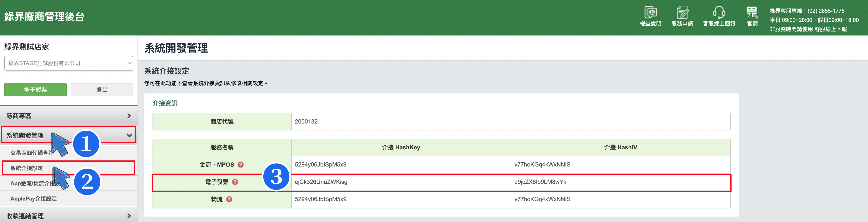
Task: Click the 電子發票 HashKey value ejCk326UnaZWKisg
Action: pos(321,182)
